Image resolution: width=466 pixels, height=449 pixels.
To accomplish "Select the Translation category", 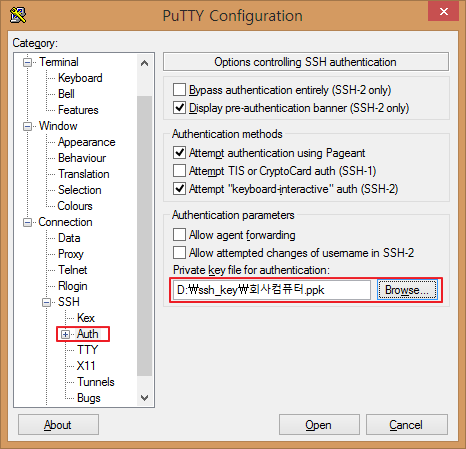I will tap(84, 174).
